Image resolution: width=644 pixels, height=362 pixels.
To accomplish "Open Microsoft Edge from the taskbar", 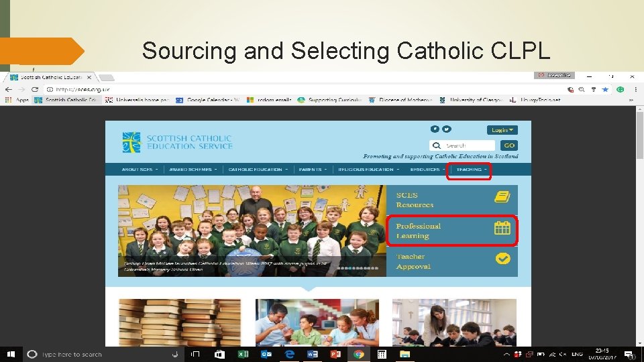I will [x=290, y=354].
